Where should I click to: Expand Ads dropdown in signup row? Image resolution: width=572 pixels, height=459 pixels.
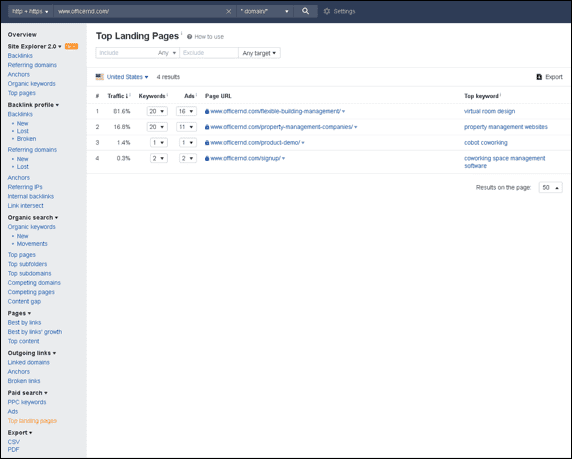tap(188, 158)
